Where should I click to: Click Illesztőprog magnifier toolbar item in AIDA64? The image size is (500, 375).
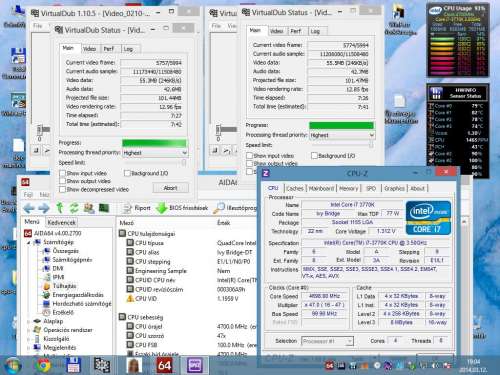point(235,208)
